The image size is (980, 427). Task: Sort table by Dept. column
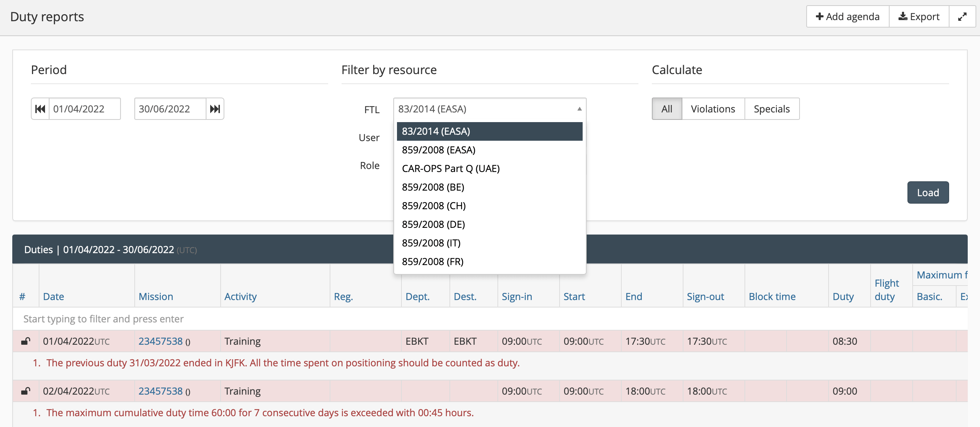[417, 296]
